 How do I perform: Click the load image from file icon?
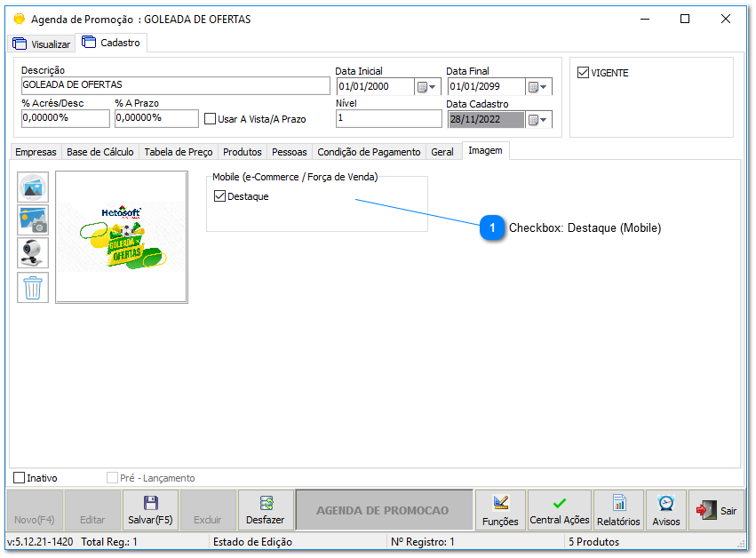[x=33, y=187]
